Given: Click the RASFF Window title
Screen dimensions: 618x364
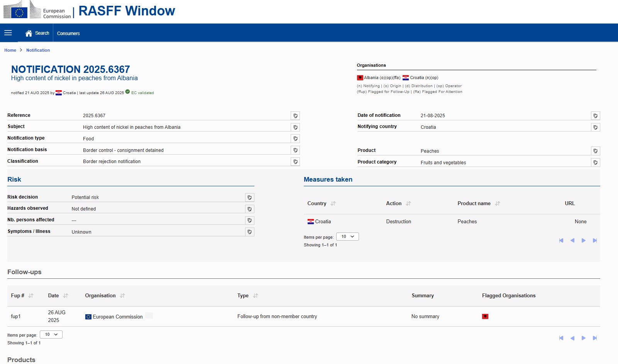Looking at the screenshot, I should [x=127, y=11].
